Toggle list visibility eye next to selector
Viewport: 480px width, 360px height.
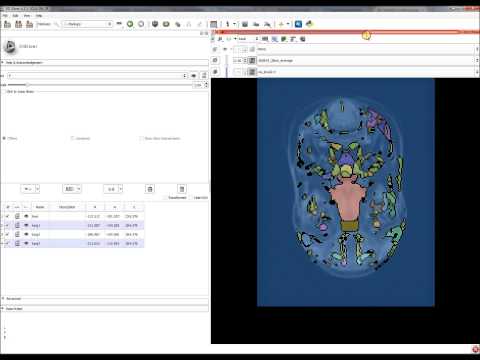[194, 76]
